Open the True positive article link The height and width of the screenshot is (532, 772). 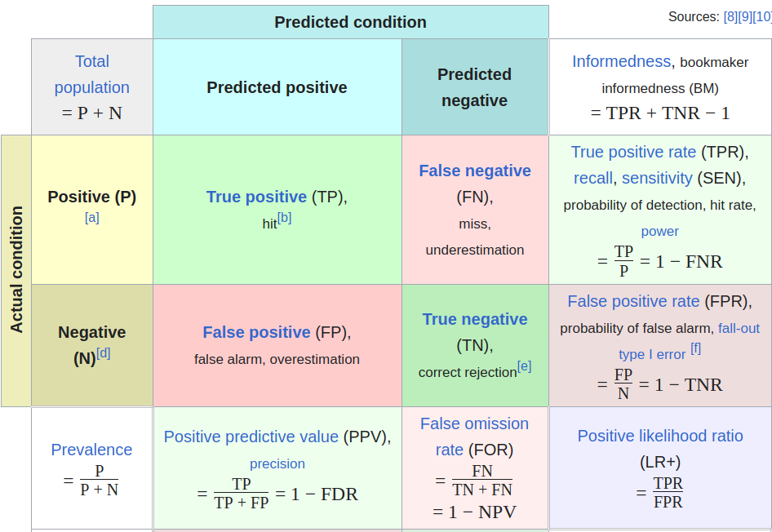click(256, 197)
